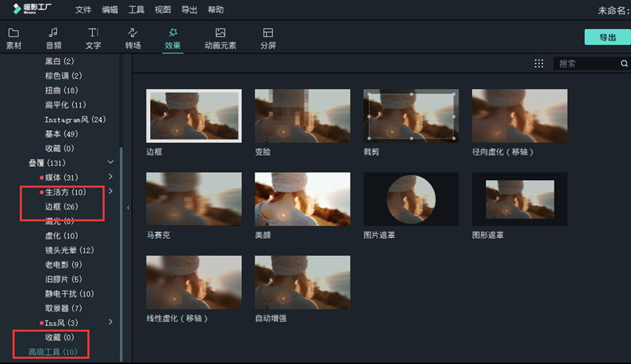631x364 pixels.
Task: Select the 基本 (49) category
Action: tap(61, 133)
